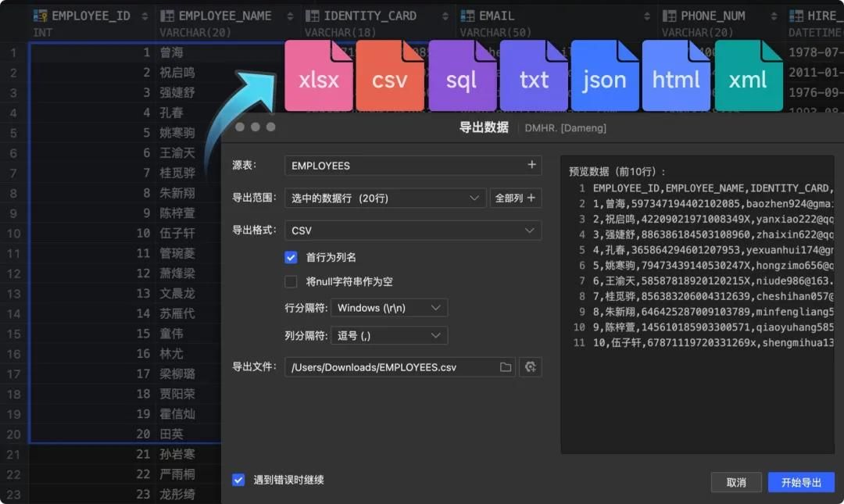
Task: Click 取消 button
Action: [736, 482]
